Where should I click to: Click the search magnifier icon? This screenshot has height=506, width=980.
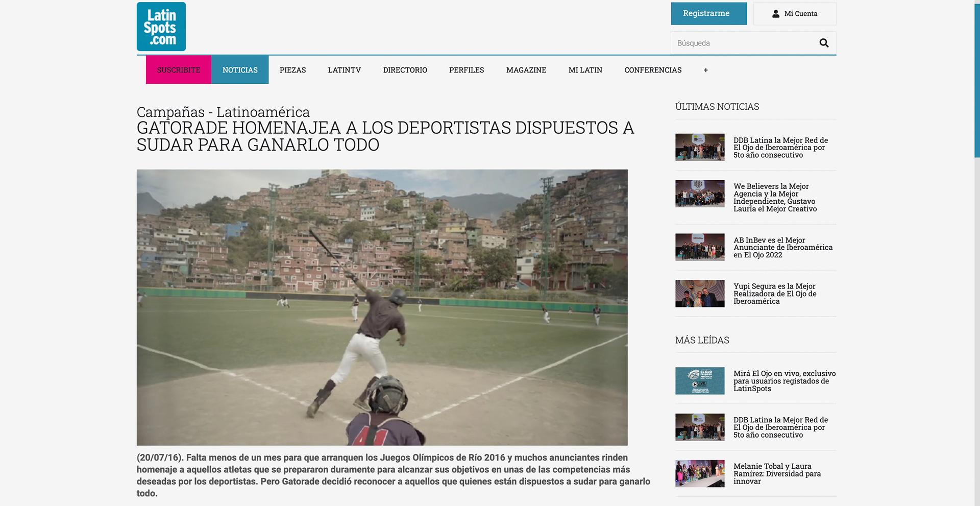tap(824, 43)
